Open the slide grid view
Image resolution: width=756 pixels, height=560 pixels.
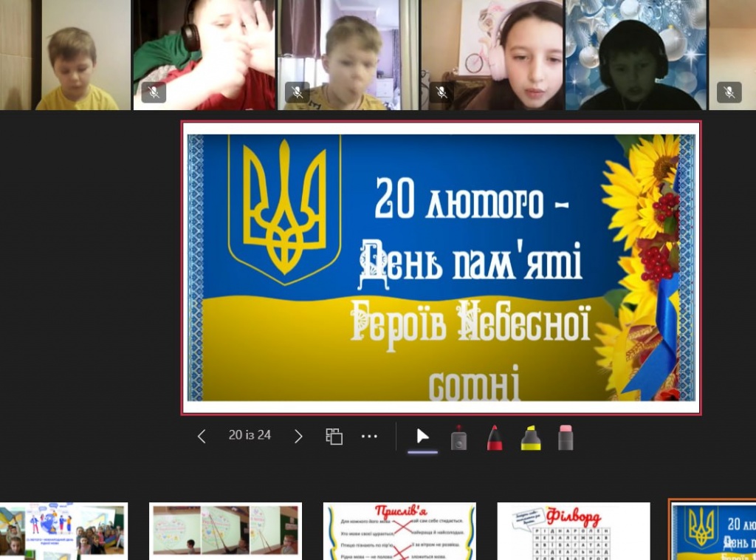[334, 437]
